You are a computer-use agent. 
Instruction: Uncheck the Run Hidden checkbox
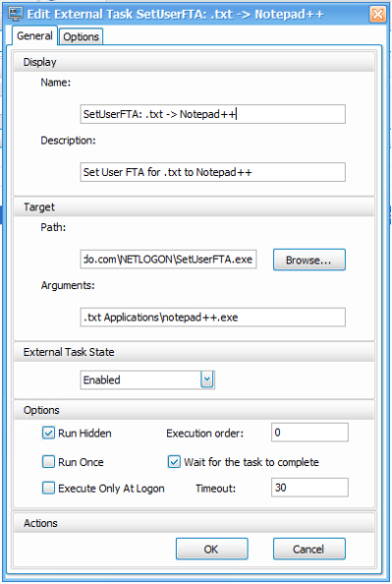48,433
